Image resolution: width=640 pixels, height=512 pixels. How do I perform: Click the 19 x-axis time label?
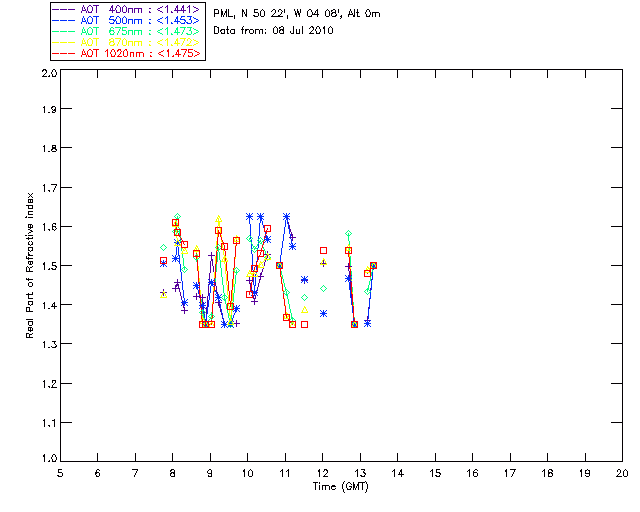pyautogui.click(x=585, y=473)
